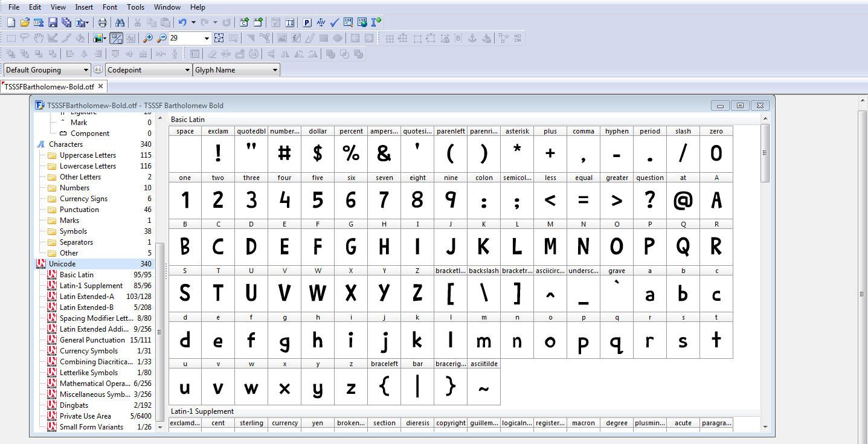
Task: Click the TI font settings icon
Action: 290,22
